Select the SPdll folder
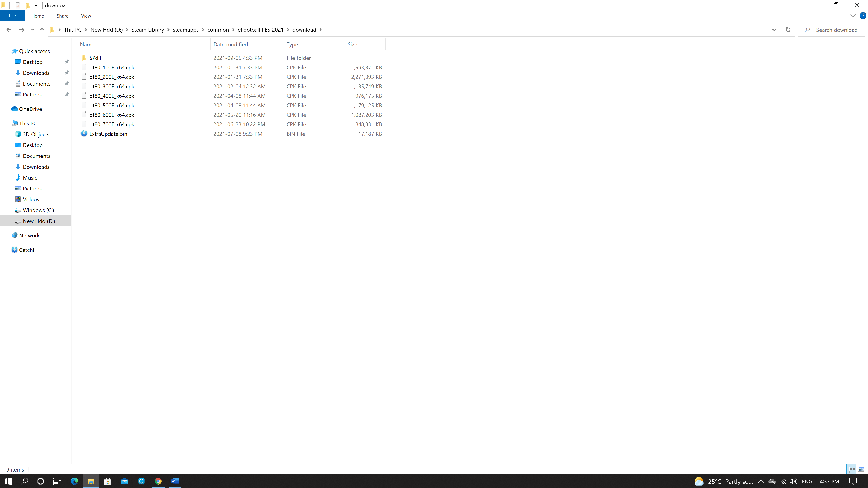The height and width of the screenshot is (488, 868). coord(95,58)
